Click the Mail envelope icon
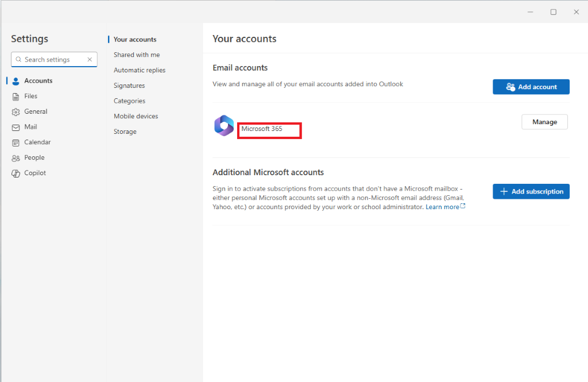The image size is (588, 382). pyautogui.click(x=16, y=128)
